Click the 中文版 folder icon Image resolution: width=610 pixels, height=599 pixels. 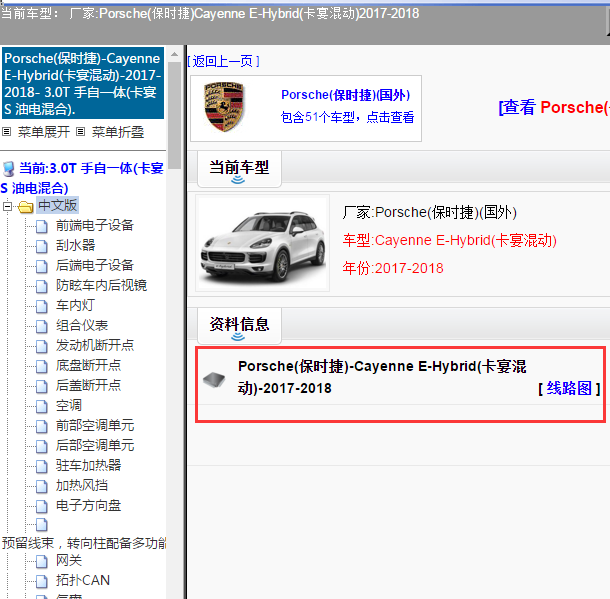[26, 207]
